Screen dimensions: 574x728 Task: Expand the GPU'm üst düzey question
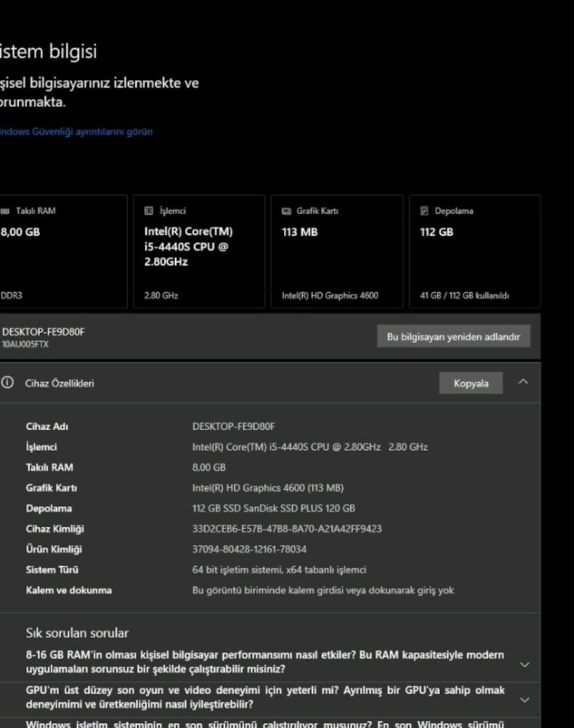pyautogui.click(x=524, y=700)
